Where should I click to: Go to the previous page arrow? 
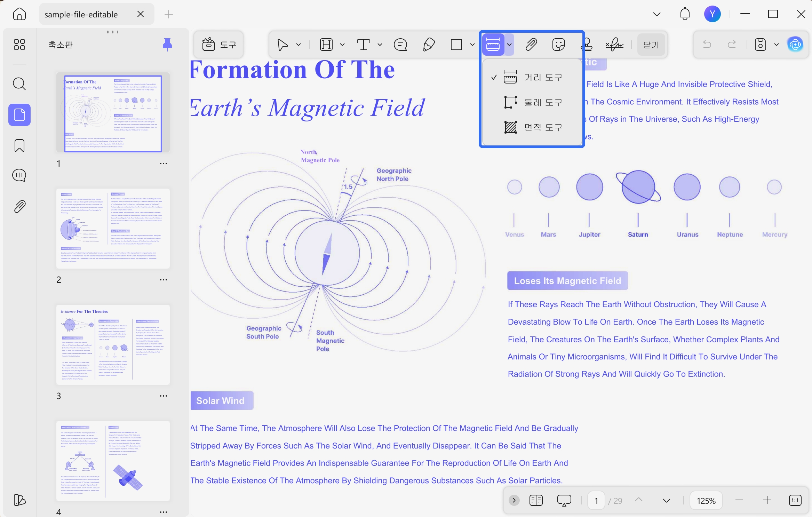639,500
